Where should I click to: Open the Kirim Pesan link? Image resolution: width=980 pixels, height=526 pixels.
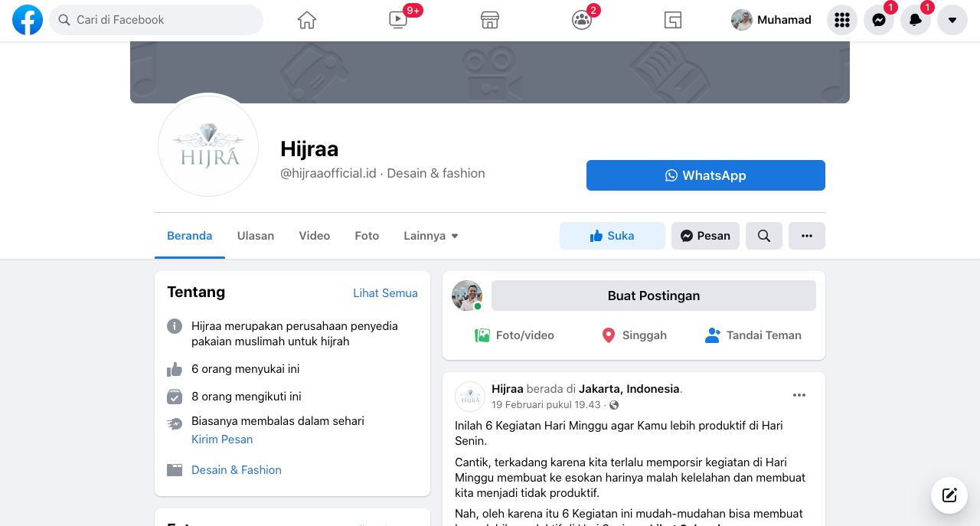tap(222, 439)
